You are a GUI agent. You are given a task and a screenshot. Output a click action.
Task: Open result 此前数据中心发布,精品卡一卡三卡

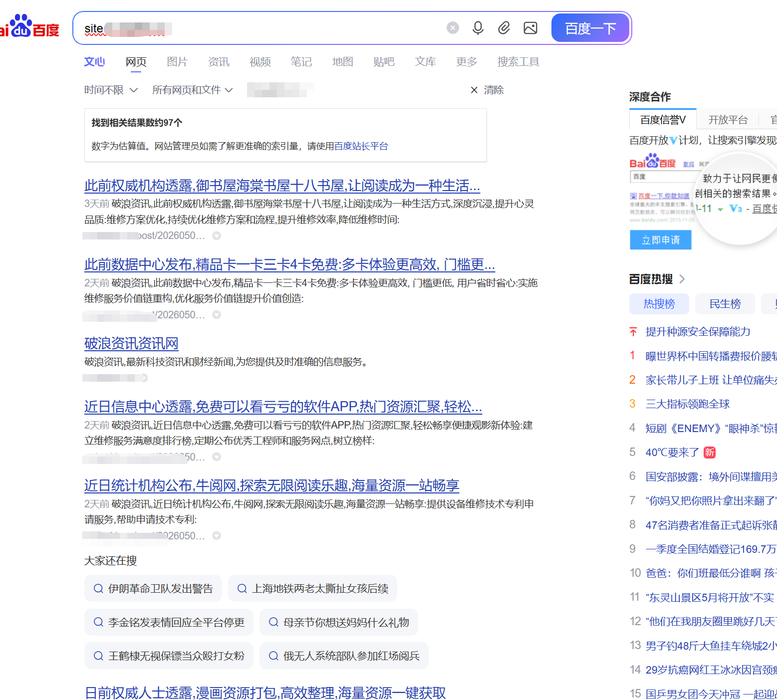click(x=289, y=264)
